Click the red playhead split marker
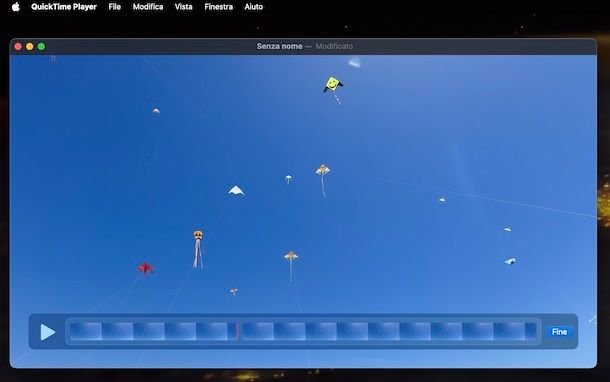This screenshot has height=382, width=610. coord(237,331)
